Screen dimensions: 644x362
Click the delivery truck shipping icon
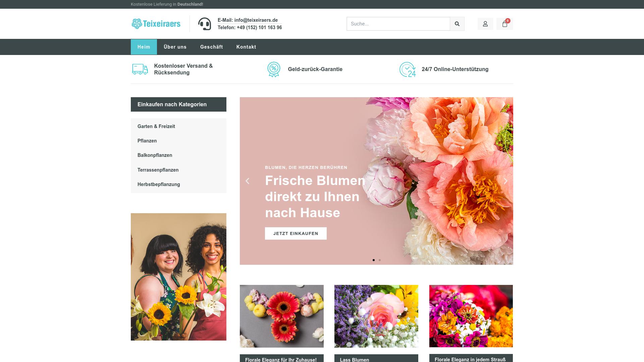click(140, 69)
